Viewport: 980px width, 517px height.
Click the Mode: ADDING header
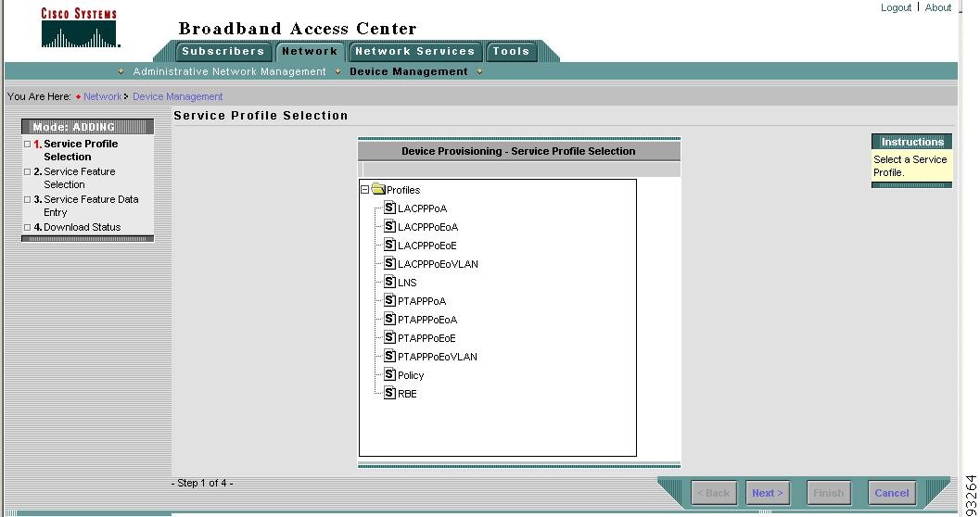coord(87,127)
